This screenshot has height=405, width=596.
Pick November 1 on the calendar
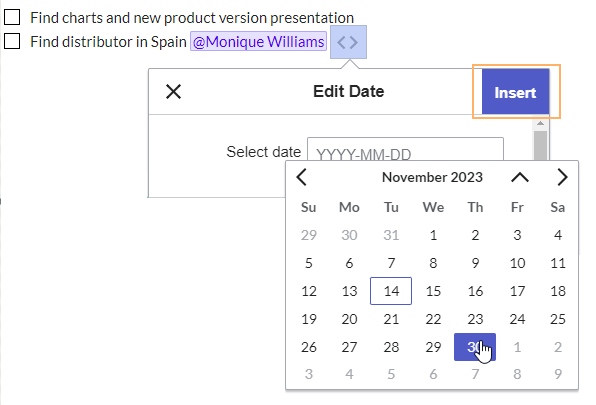[x=433, y=235]
